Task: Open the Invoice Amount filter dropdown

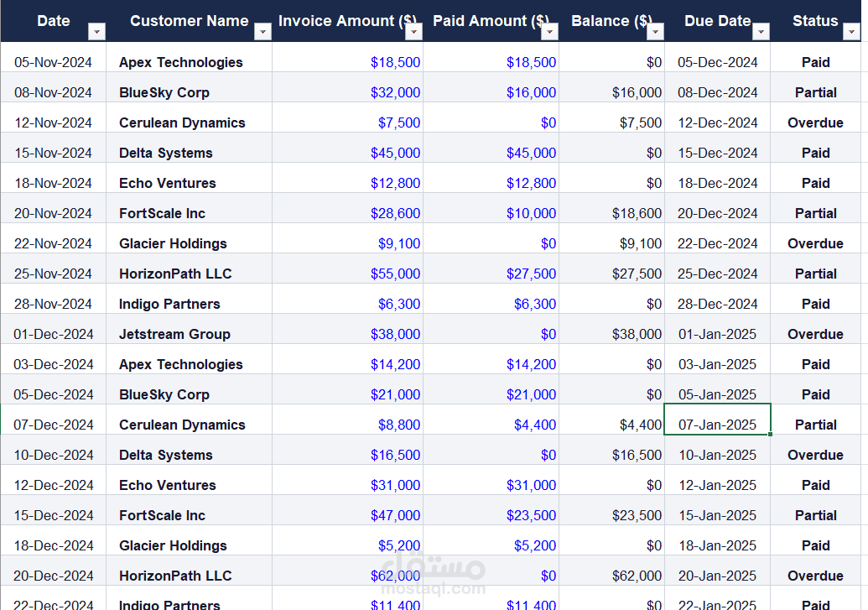Action: pyautogui.click(x=413, y=30)
